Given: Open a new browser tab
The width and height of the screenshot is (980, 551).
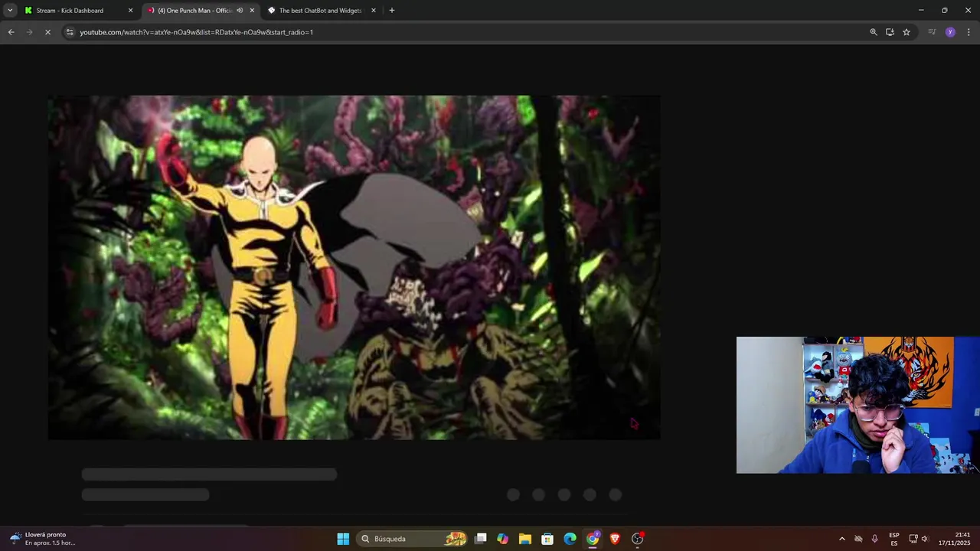Looking at the screenshot, I should click(x=392, y=11).
